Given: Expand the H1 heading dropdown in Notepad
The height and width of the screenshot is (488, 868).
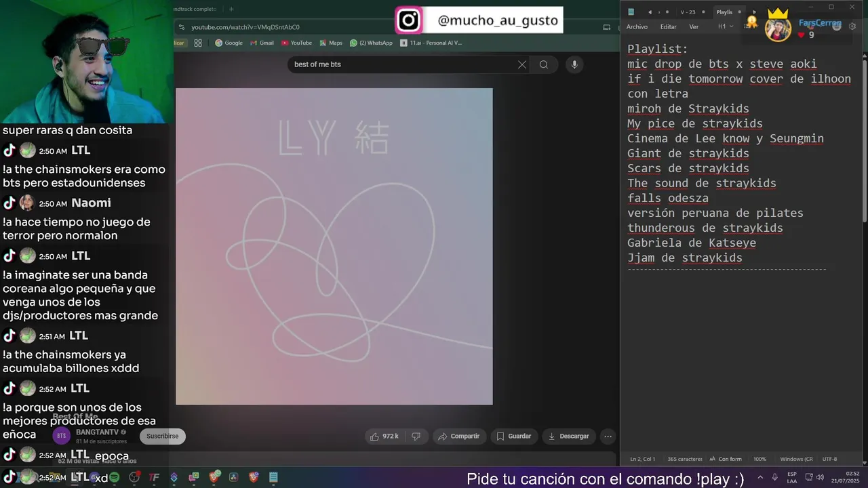Looking at the screenshot, I should (726, 26).
